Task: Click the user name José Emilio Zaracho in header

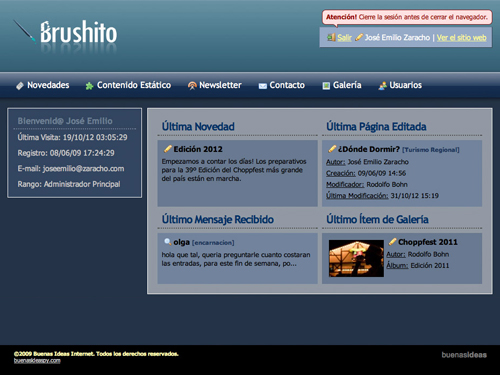Action: click(397, 38)
